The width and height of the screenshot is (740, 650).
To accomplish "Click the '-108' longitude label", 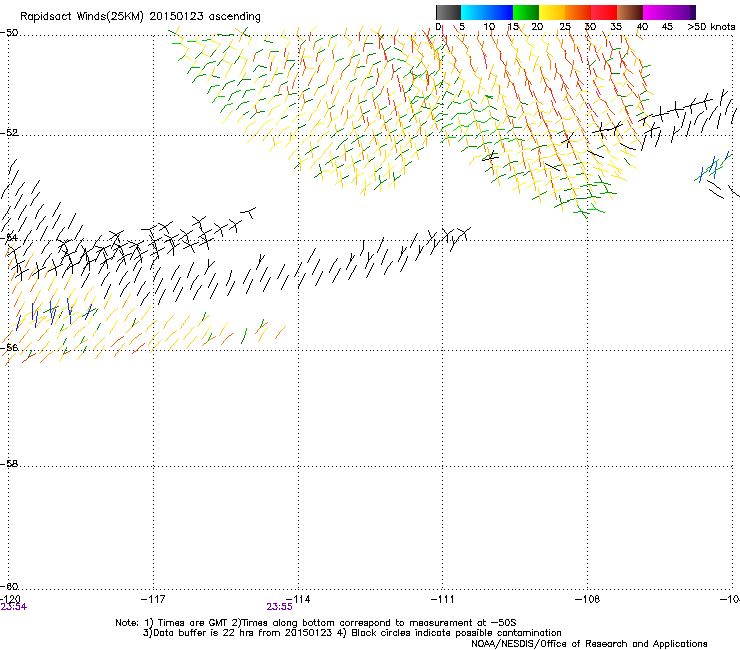I will click(x=587, y=599).
